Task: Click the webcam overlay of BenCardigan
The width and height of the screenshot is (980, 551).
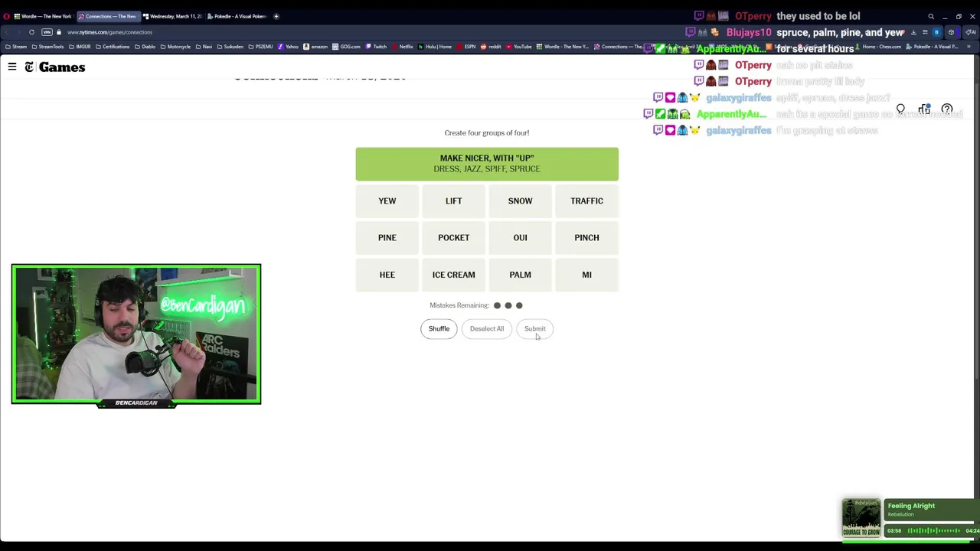Action: click(x=136, y=334)
